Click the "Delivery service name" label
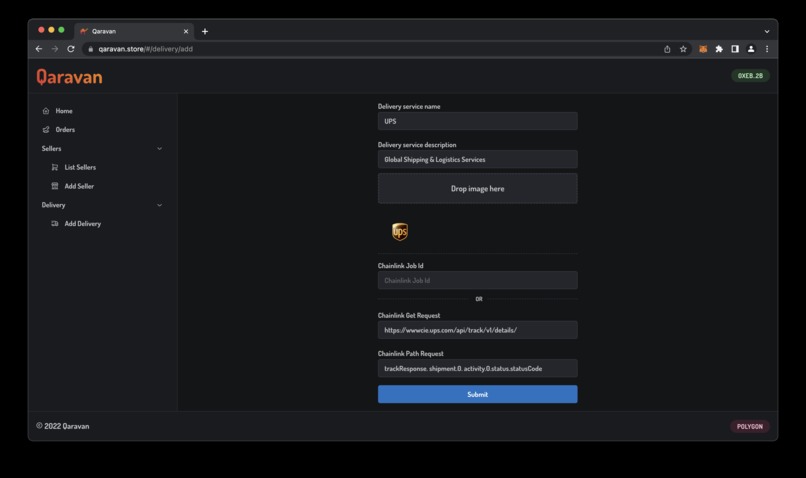 [409, 106]
